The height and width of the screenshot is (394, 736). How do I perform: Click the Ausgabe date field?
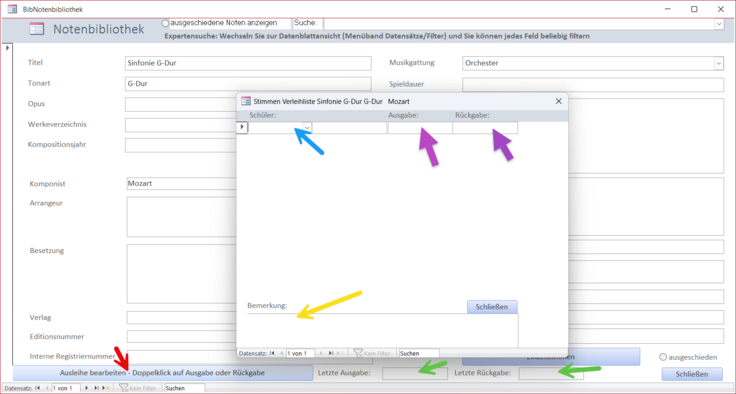pos(420,128)
